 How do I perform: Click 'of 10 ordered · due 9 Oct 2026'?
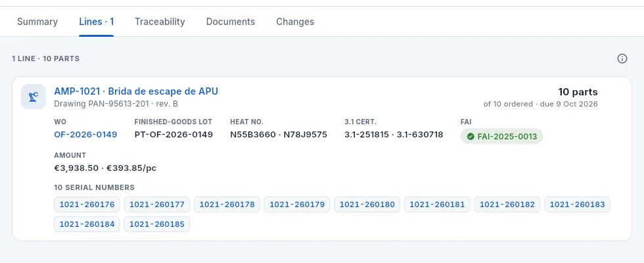click(540, 104)
